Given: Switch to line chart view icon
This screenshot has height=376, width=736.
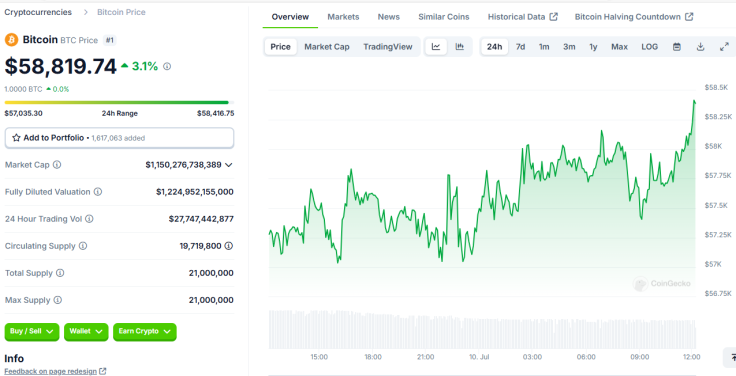Looking at the screenshot, I should [x=436, y=47].
